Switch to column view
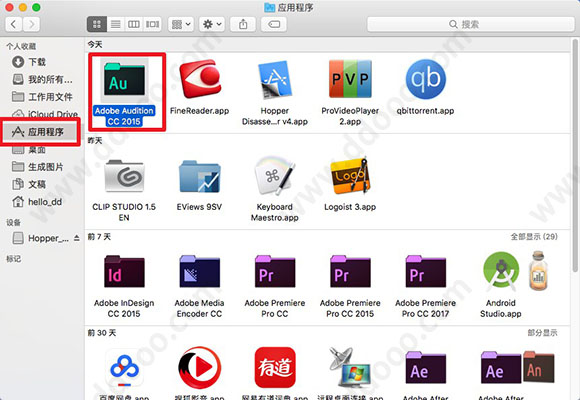Image resolution: width=580 pixels, height=400 pixels. [134, 24]
